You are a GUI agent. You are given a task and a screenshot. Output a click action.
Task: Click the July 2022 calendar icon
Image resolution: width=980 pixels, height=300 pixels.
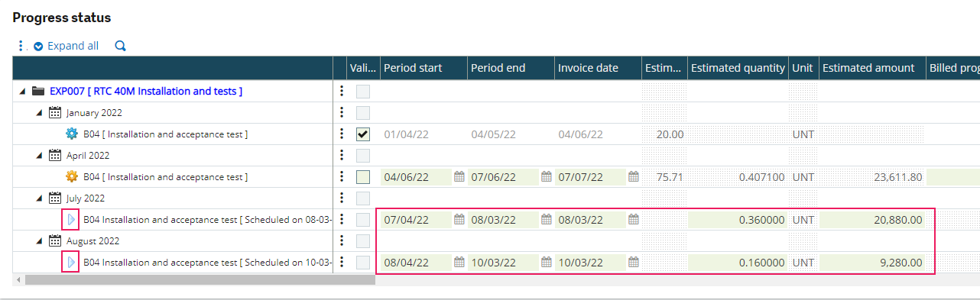[55, 198]
